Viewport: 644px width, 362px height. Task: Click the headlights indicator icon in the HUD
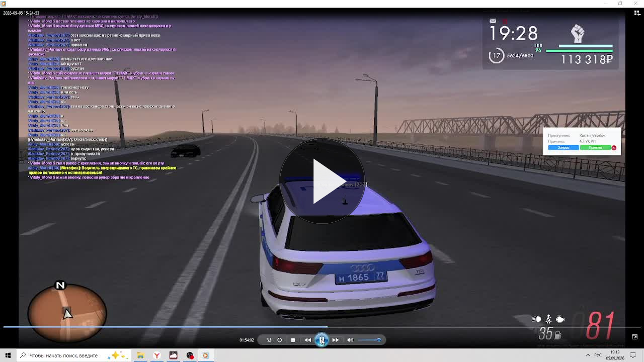[x=537, y=319]
